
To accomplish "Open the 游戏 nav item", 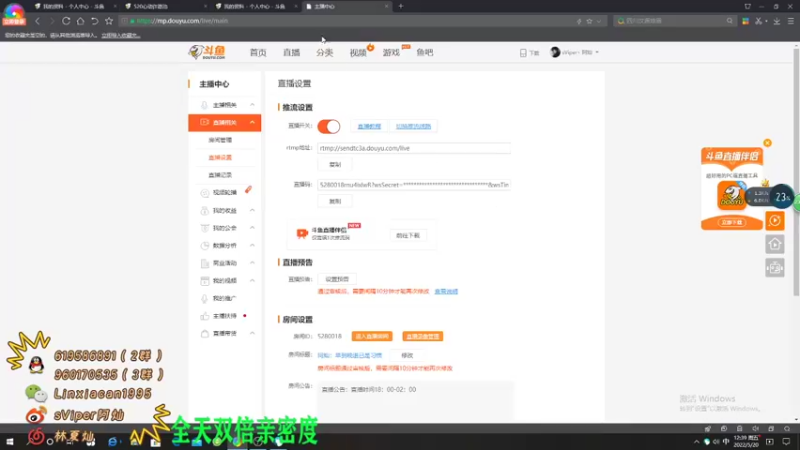I will click(391, 53).
